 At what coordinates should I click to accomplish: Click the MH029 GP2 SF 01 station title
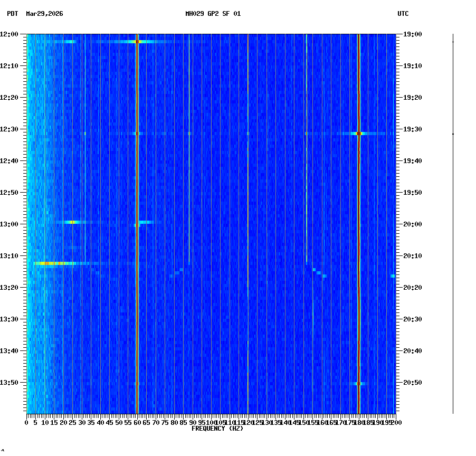click(x=211, y=14)
